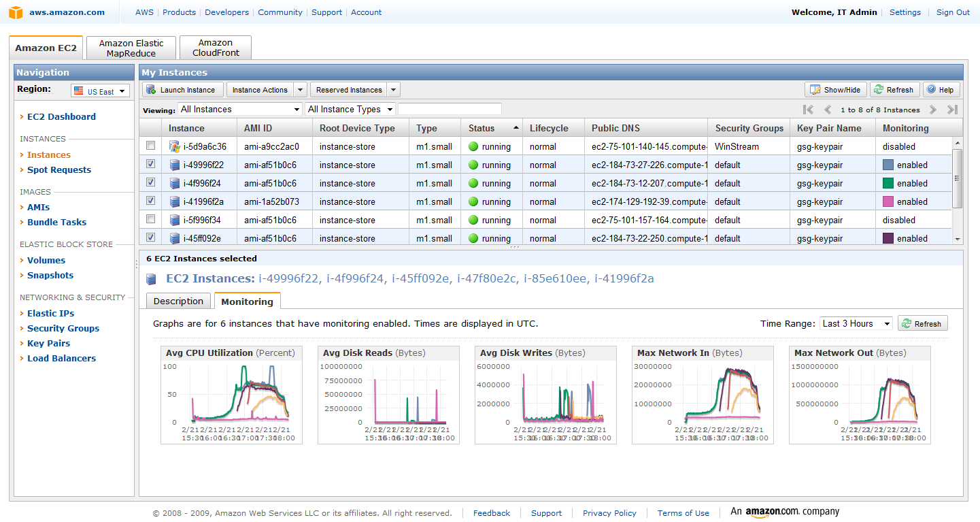Uncheck the box for instance i-45ff092e
The width and height of the screenshot is (980, 522).
click(151, 238)
